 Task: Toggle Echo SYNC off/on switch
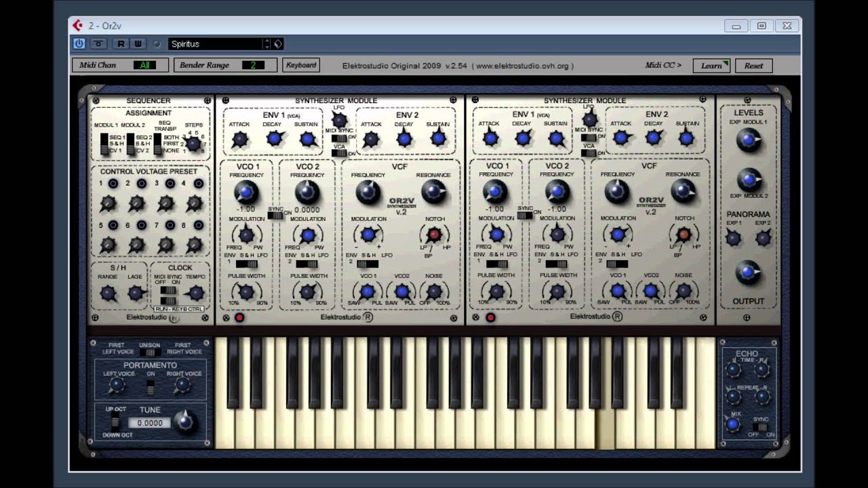click(x=762, y=427)
